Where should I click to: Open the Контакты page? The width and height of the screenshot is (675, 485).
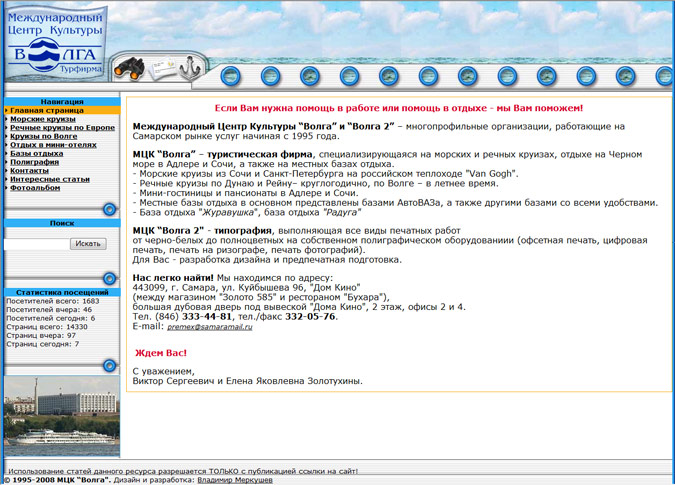(29, 171)
